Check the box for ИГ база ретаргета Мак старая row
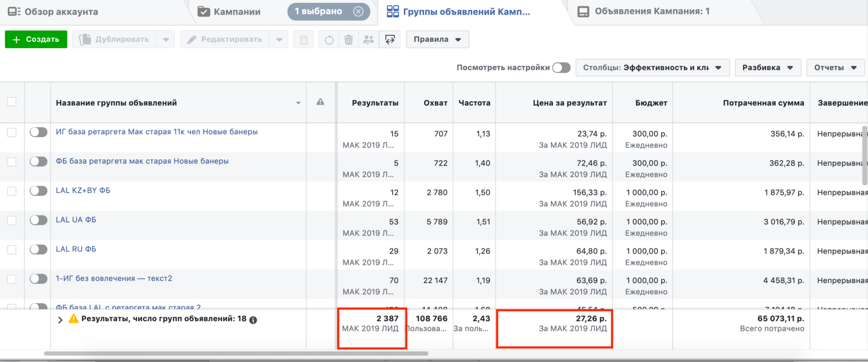This screenshot has height=362, width=868. coord(11,132)
